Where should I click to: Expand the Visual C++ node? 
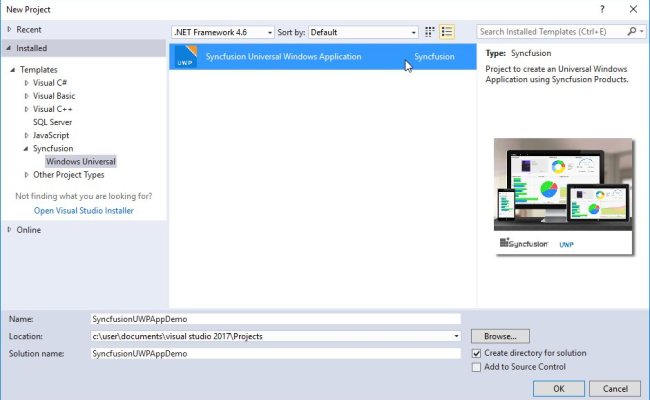coord(27,109)
